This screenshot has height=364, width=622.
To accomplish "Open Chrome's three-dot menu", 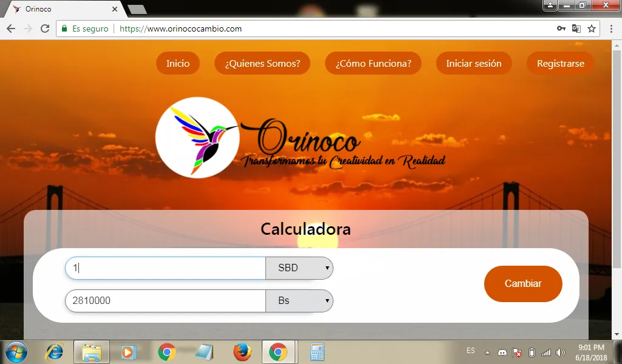I will tap(611, 29).
